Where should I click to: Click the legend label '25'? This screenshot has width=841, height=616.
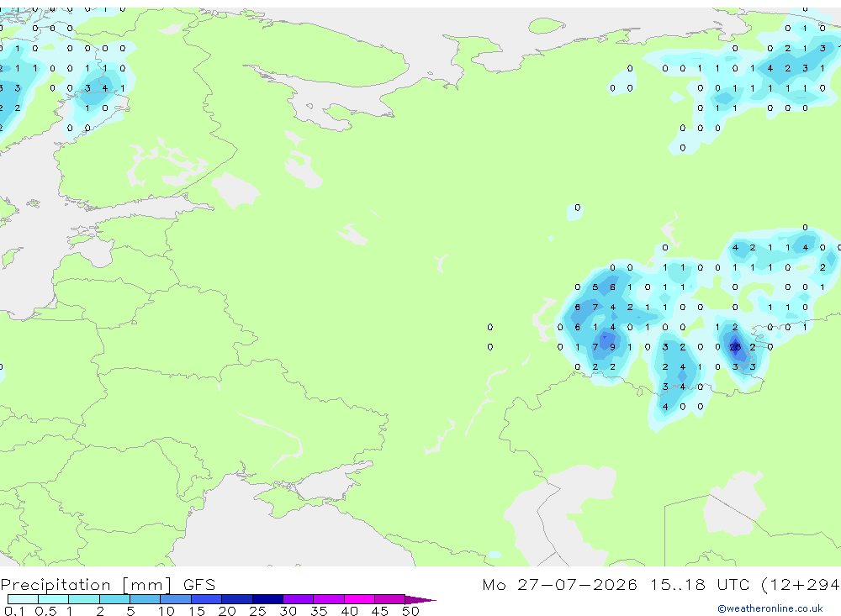click(x=257, y=611)
